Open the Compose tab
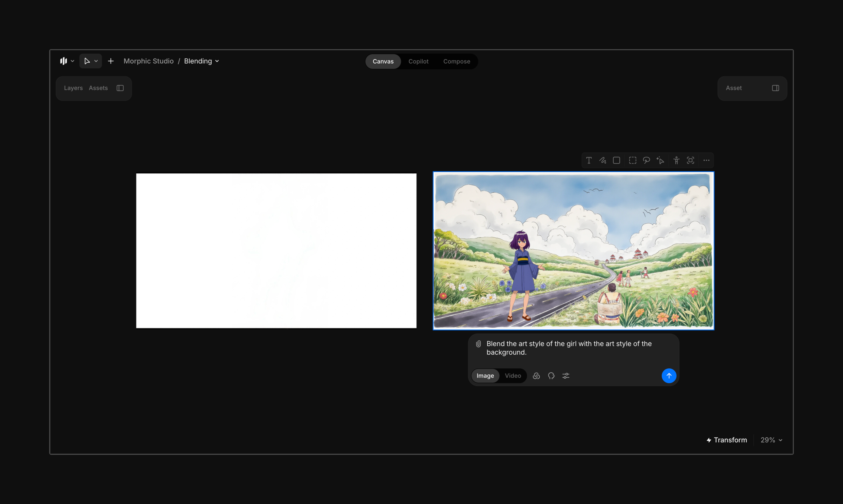 pyautogui.click(x=456, y=61)
